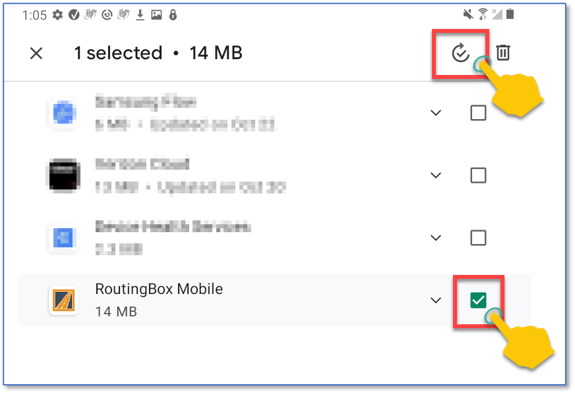The width and height of the screenshot is (575, 394).
Task: Check the first blurred app's checkbox
Action: [x=478, y=113]
